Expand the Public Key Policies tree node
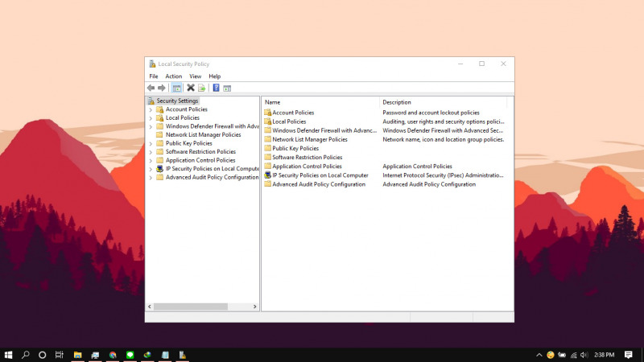Image resolution: width=644 pixels, height=362 pixels. click(151, 144)
